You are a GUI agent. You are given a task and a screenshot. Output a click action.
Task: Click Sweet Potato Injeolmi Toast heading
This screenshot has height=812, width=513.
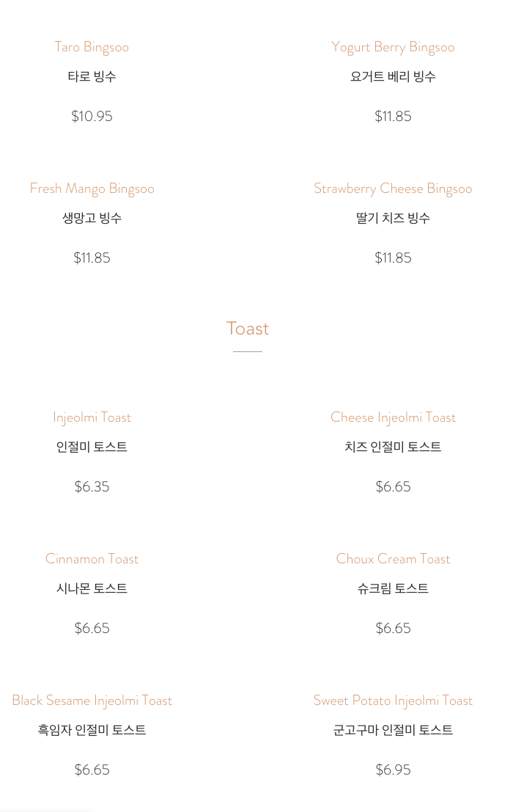393,701
